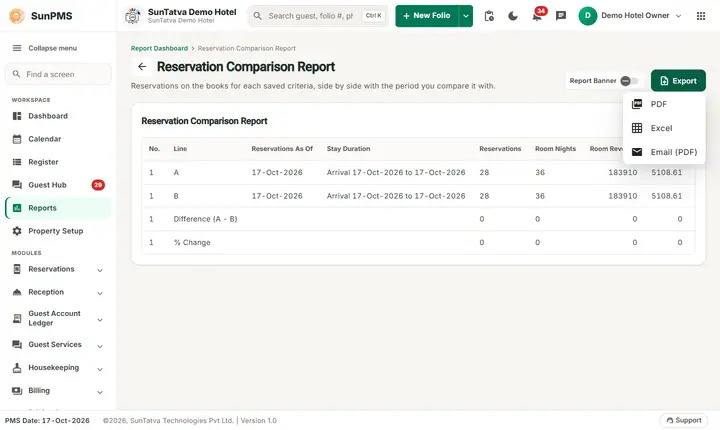Click the SunTatva Demo Hotel emblem
Image resolution: width=720 pixels, height=430 pixels.
(133, 16)
